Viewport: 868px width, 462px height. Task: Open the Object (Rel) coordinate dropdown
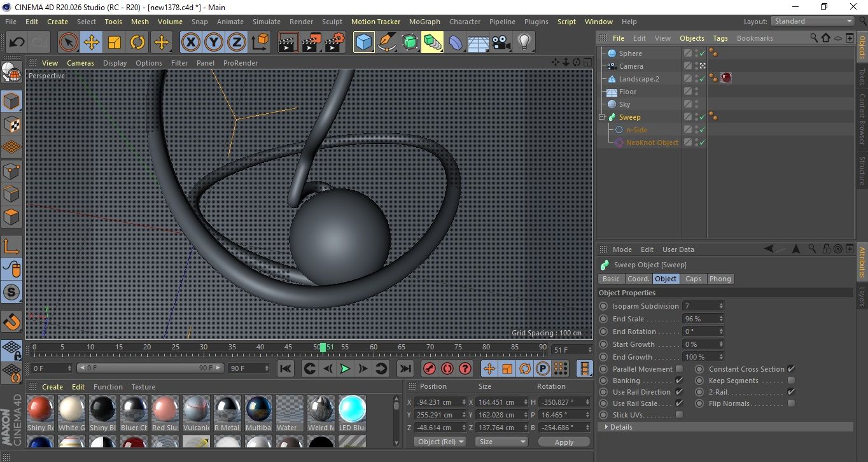(x=439, y=442)
